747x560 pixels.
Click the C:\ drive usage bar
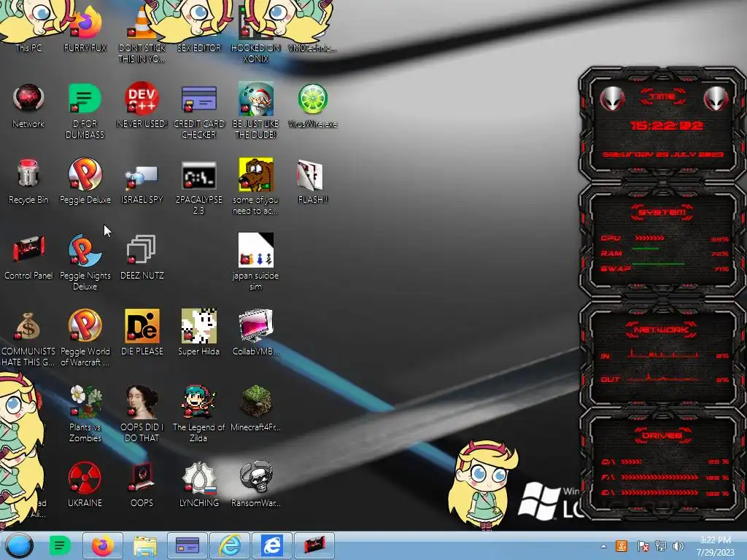click(x=631, y=462)
